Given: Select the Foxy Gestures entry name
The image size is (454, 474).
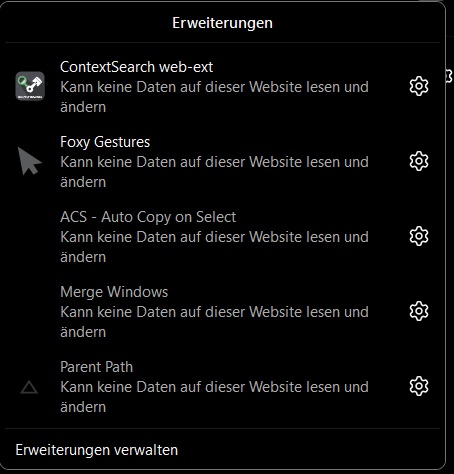Looking at the screenshot, I should click(x=105, y=142).
